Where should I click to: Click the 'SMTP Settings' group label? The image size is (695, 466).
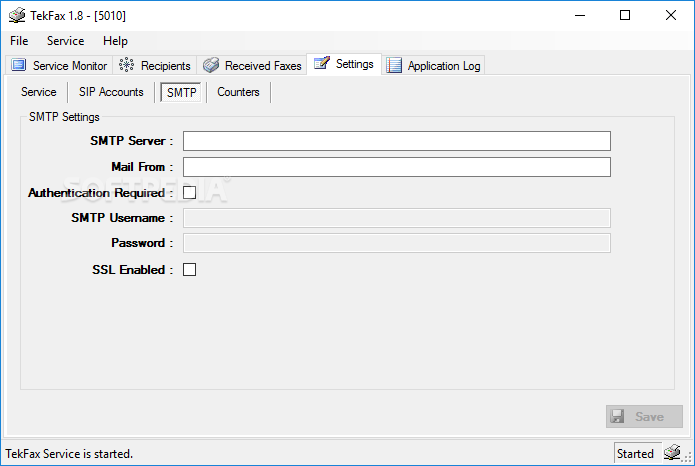point(64,117)
